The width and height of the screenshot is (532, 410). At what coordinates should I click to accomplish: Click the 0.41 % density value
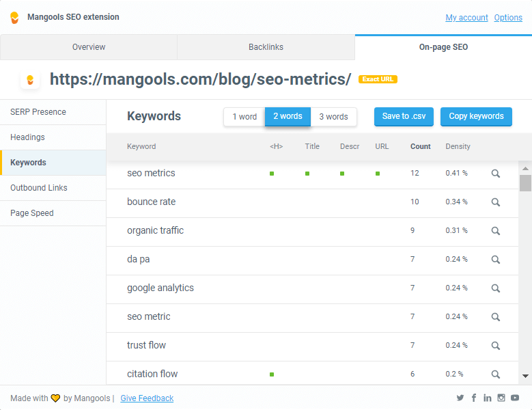[456, 173]
